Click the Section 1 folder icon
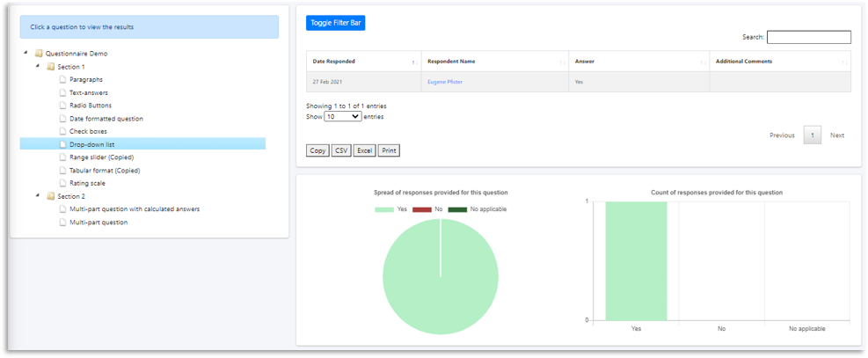868x358 pixels. (51, 67)
